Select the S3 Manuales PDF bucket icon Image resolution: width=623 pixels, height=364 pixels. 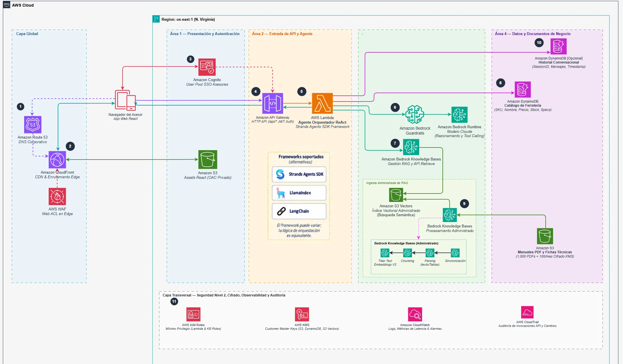[x=545, y=236]
